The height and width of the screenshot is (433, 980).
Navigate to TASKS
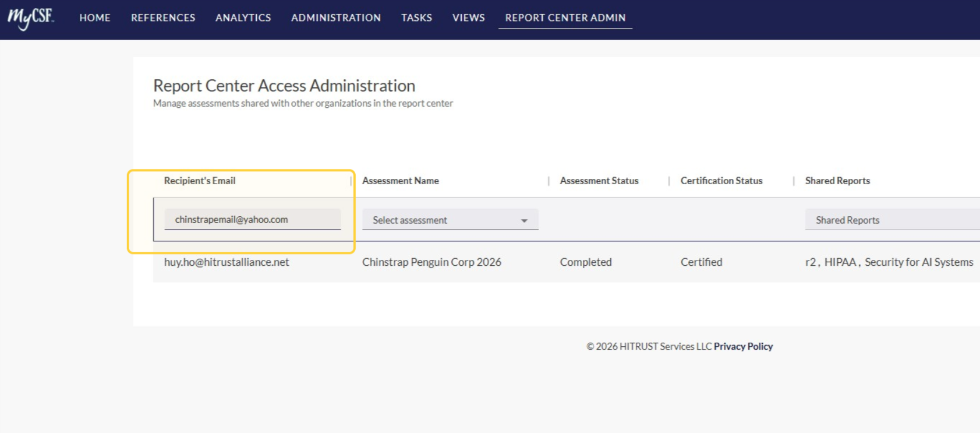[416, 18]
